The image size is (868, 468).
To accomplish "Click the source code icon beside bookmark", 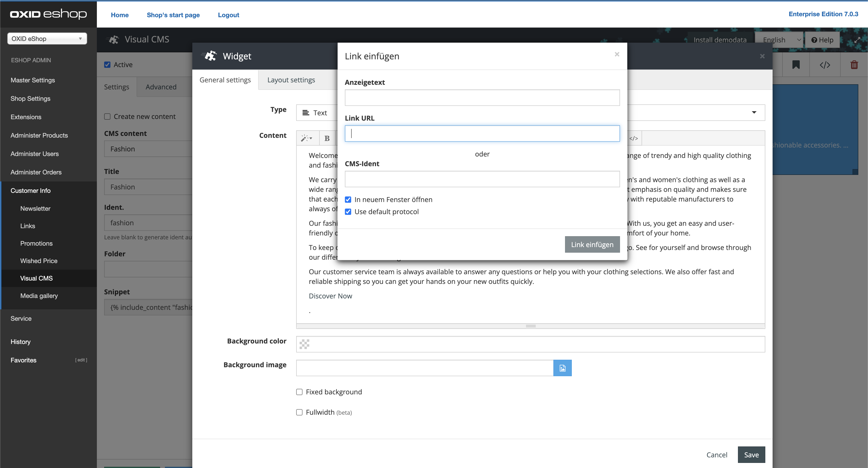I will (825, 65).
